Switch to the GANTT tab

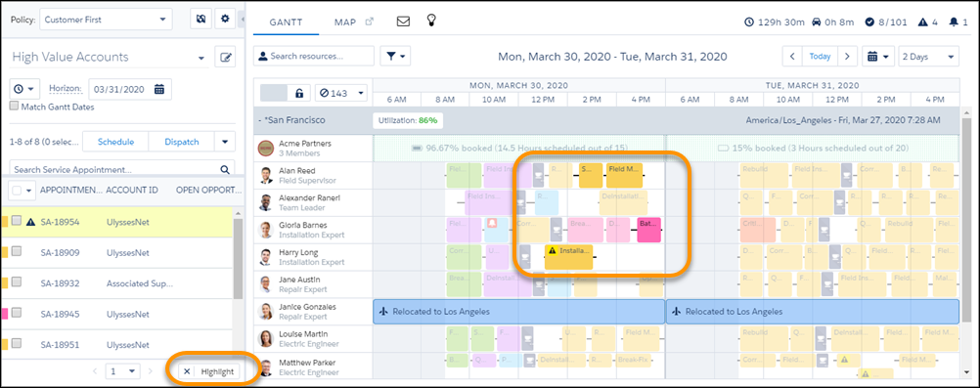(x=286, y=22)
